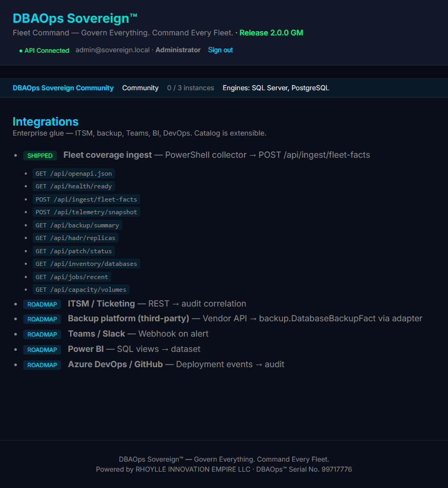Click GET /api/inventory/databases endpoint
The image size is (448, 488).
pos(86,264)
